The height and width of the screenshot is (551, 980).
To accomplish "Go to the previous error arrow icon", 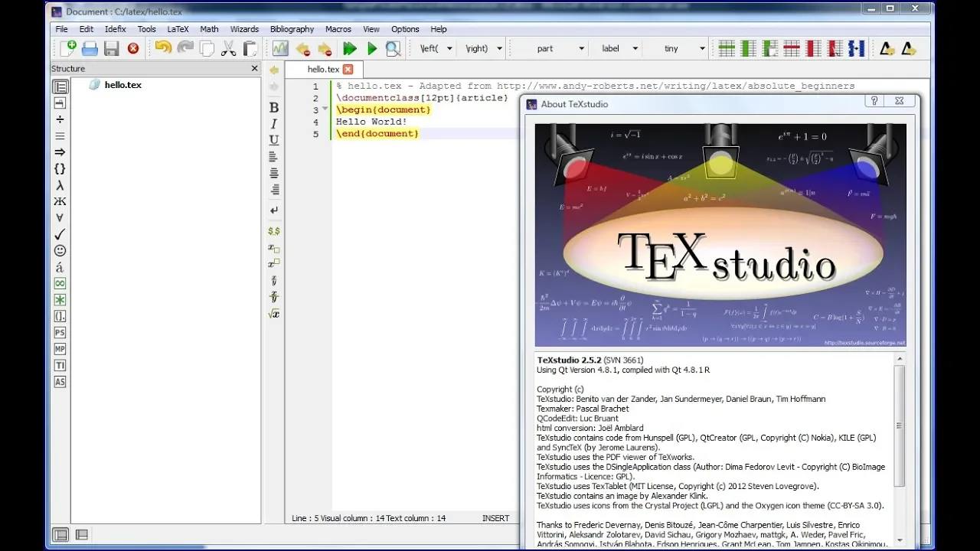I will 303,48.
